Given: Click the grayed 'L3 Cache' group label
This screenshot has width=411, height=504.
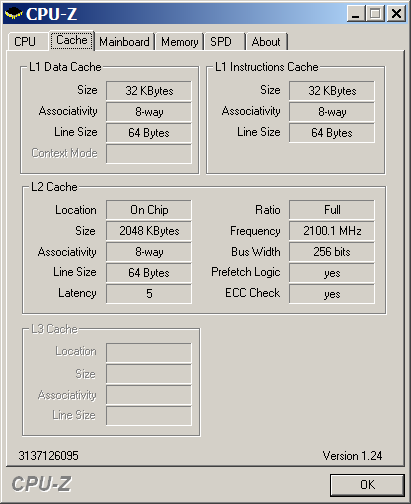Looking at the screenshot, I should click(x=54, y=329).
